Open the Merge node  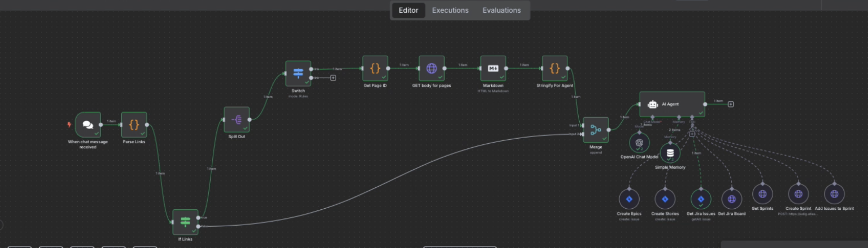tap(595, 130)
